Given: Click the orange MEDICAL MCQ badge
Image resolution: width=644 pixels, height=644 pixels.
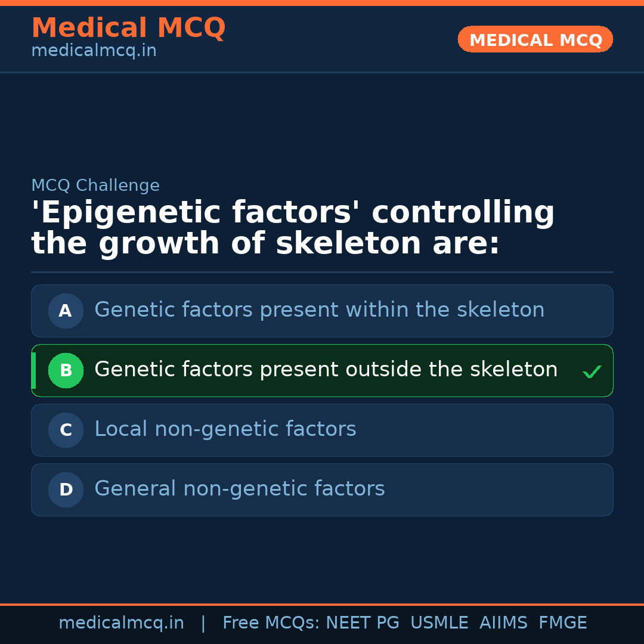Looking at the screenshot, I should click(x=535, y=40).
